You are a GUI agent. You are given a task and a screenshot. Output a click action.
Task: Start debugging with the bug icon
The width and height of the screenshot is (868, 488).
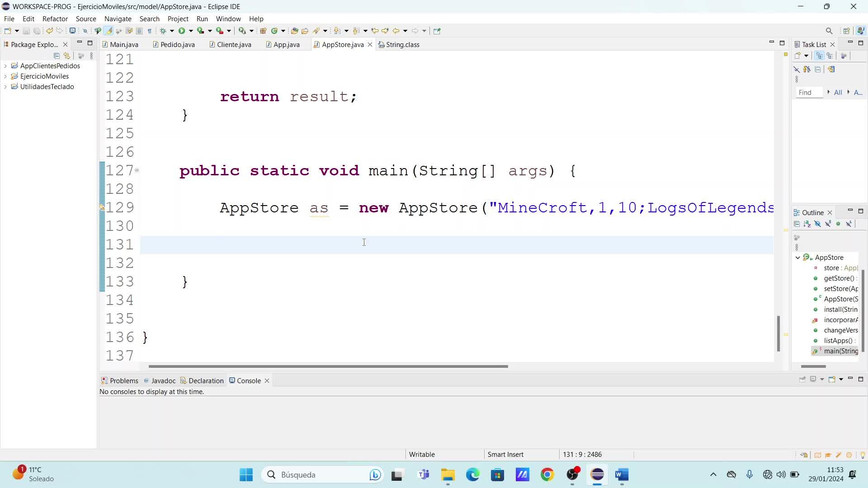coord(163,31)
